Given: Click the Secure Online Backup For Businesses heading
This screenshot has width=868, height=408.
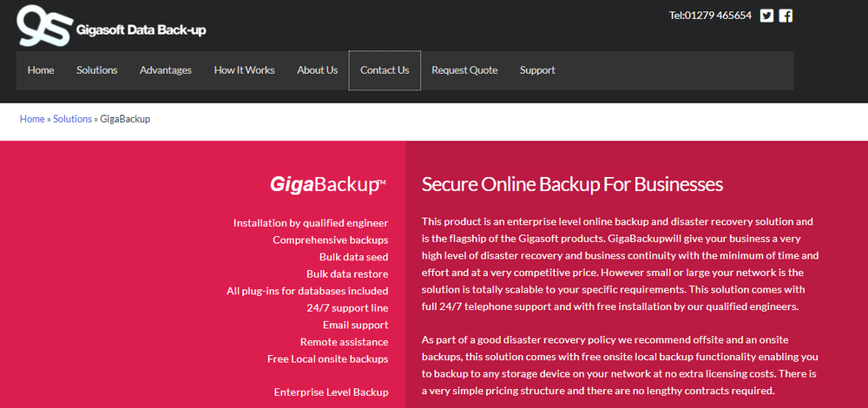Looking at the screenshot, I should pos(572,184).
